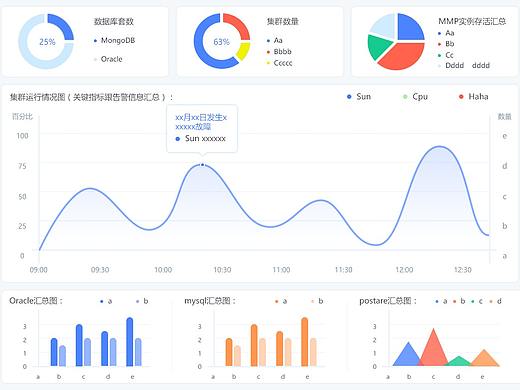This screenshot has height=390, width=520.
Task: Click the 11:30 x-axis label
Action: [x=343, y=270]
